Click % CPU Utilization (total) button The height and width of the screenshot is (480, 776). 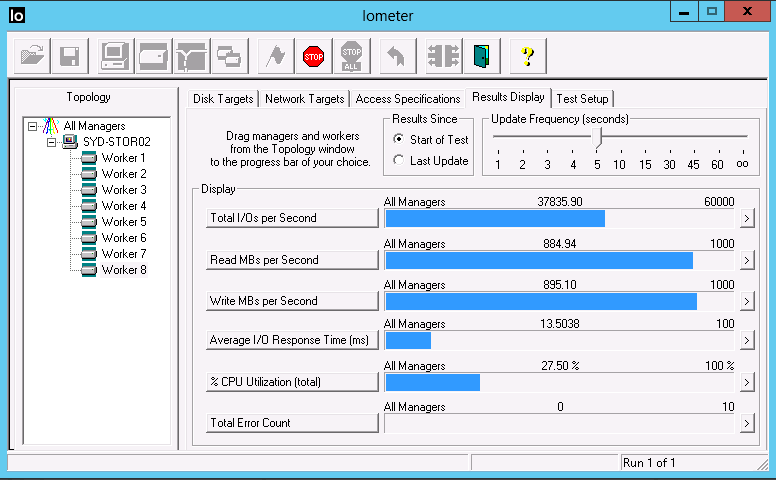[292, 383]
